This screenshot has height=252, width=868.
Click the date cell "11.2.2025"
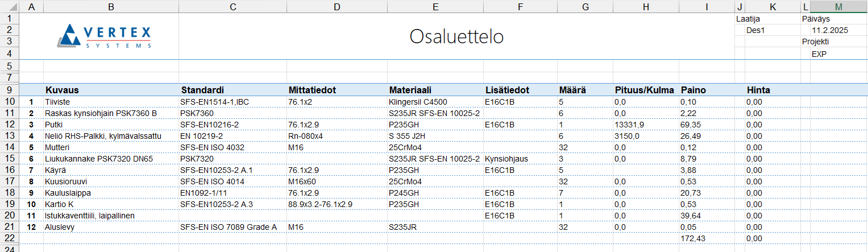pos(829,30)
